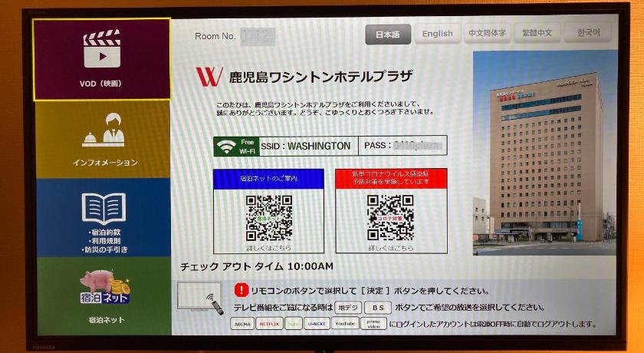Image resolution: width=644 pixels, height=353 pixels.
Task: Open the インフォメーション concierge tile
Action: coord(103,140)
